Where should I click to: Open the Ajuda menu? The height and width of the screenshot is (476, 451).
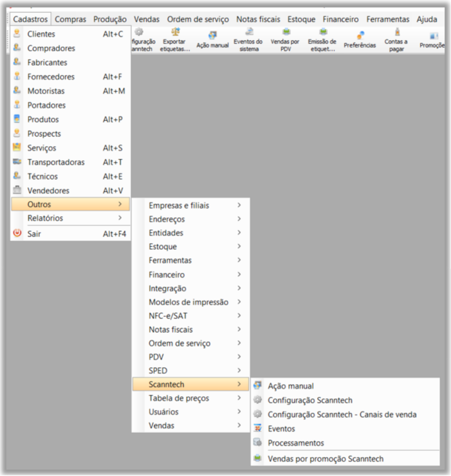tap(426, 19)
